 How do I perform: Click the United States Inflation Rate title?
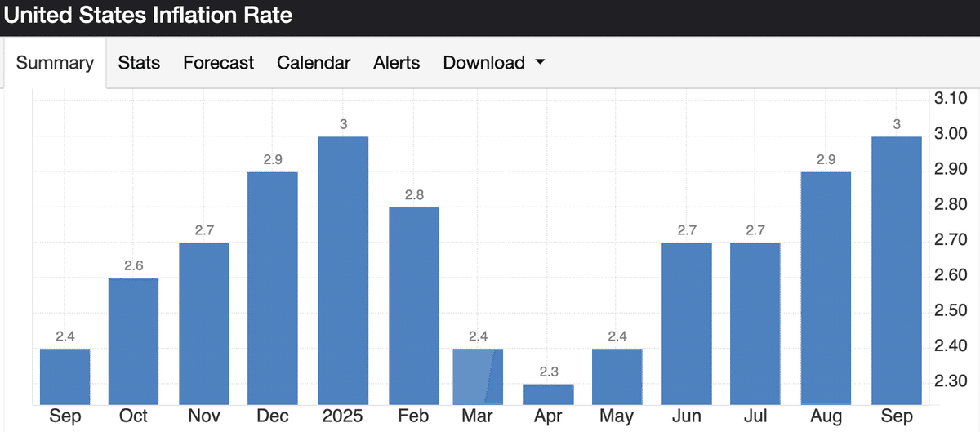(x=148, y=16)
